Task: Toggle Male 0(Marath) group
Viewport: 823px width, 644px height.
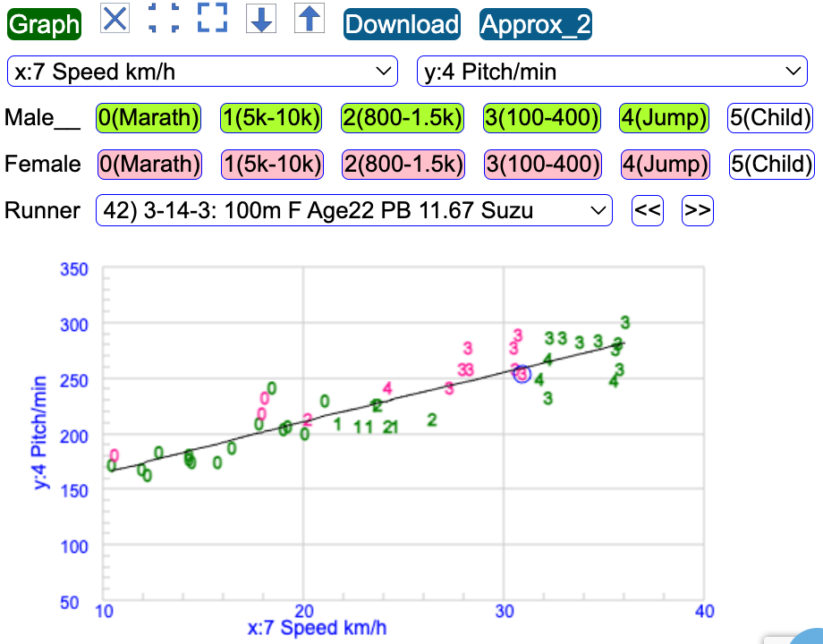Action: pyautogui.click(x=148, y=117)
